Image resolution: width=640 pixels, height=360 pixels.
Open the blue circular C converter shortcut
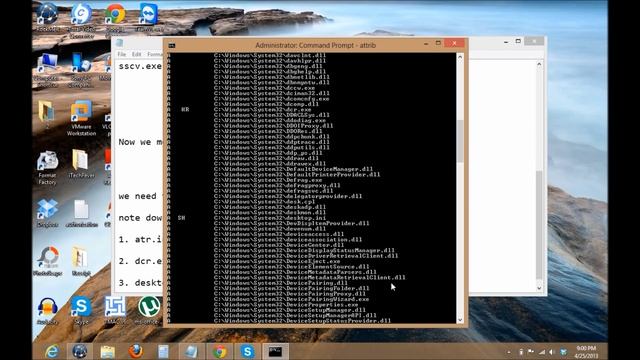pos(82,14)
